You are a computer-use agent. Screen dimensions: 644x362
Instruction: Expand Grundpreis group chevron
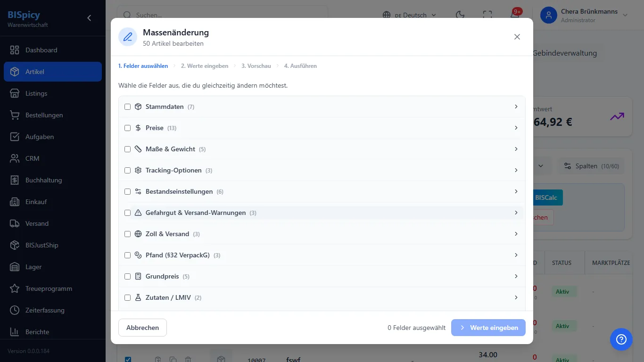516,276
